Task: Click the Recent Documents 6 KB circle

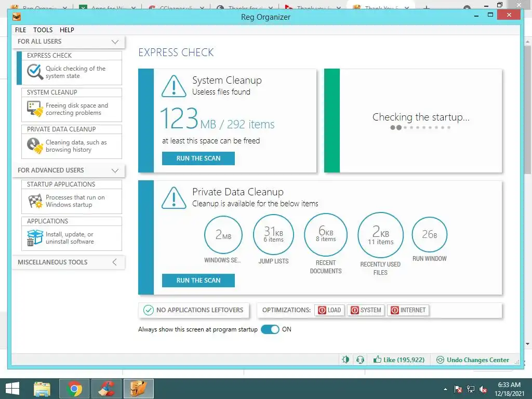Action: 326,235
